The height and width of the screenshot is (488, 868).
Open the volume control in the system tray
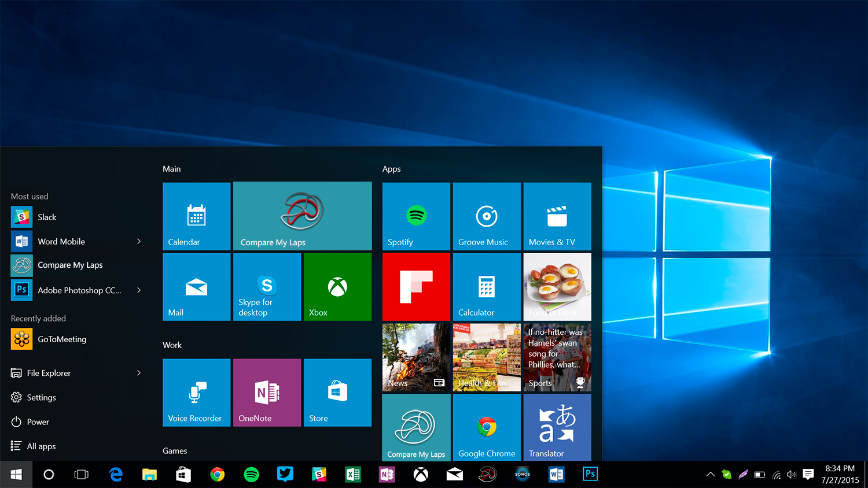(x=792, y=475)
